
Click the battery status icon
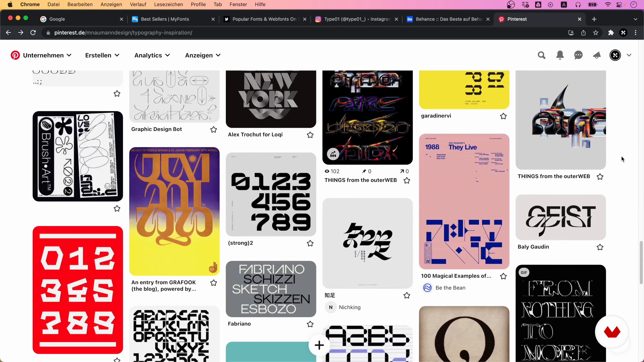[593, 5]
